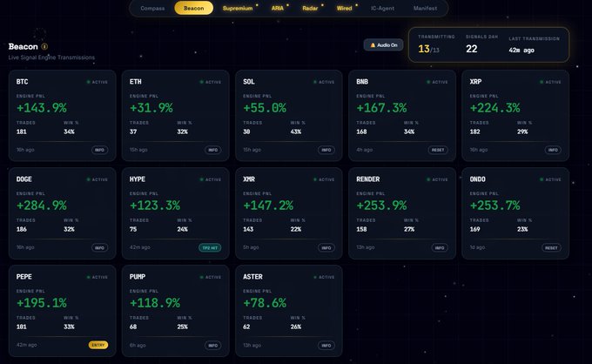Click the DOGE card title
Viewport: 592px width, 364px height.
click(24, 179)
